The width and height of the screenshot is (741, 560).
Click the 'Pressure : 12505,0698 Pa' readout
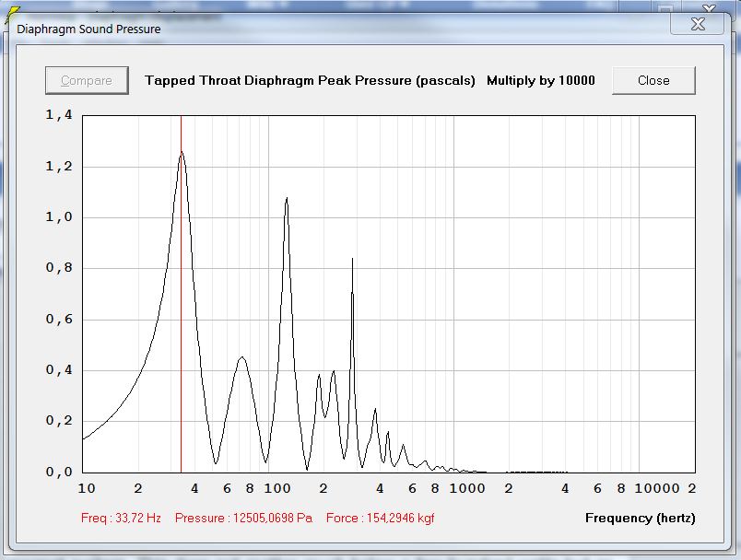[244, 518]
